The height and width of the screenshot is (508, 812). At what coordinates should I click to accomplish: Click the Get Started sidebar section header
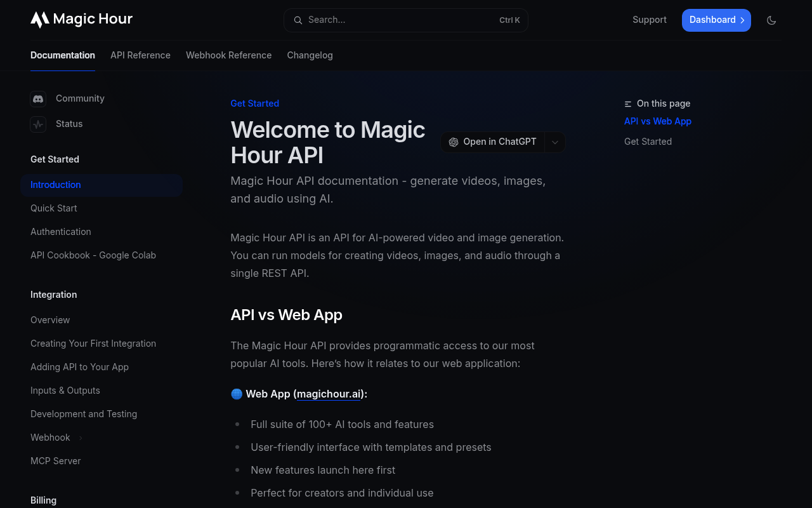55,159
